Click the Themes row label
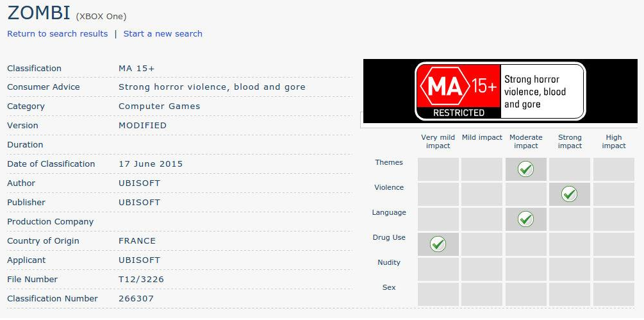Image resolution: width=644 pixels, height=320 pixels. click(389, 162)
